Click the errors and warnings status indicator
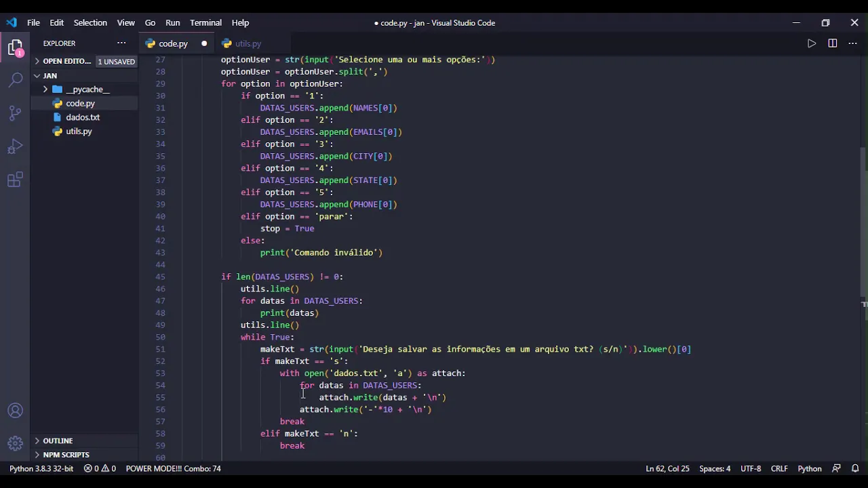 (x=100, y=468)
